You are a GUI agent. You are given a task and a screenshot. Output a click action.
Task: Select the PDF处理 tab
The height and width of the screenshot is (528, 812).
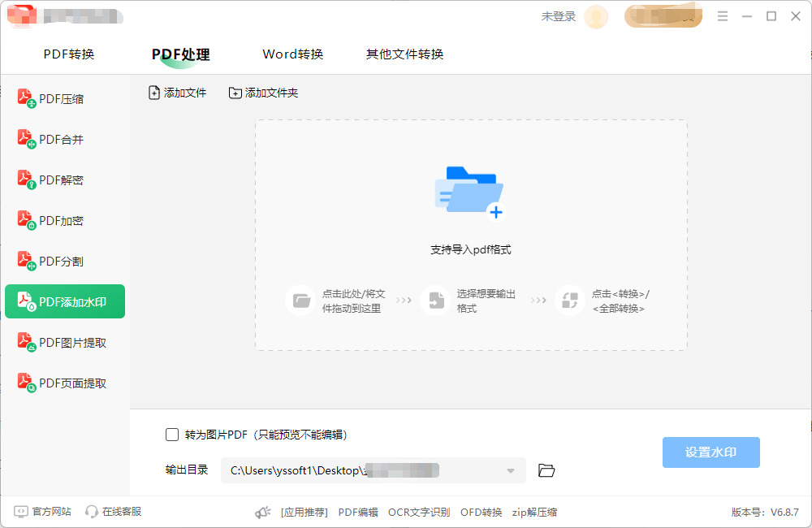pos(181,54)
